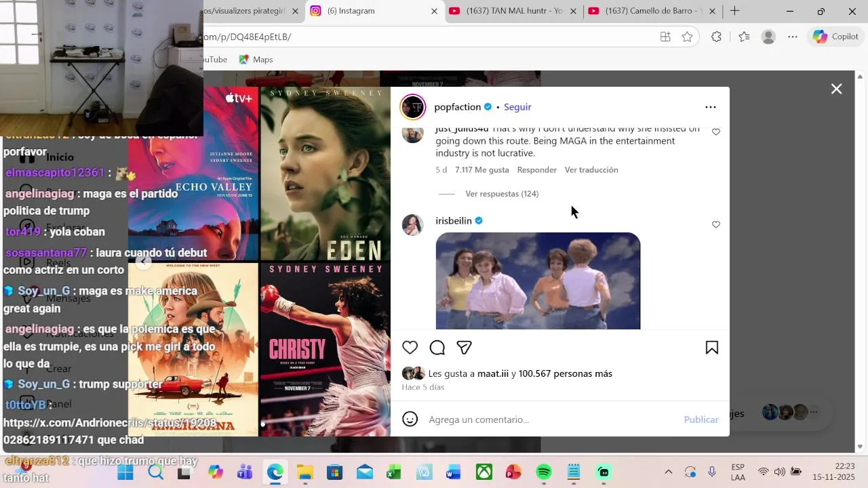Viewport: 868px width, 488px height.
Task: Open the Maps bookmark
Action: coord(256,60)
